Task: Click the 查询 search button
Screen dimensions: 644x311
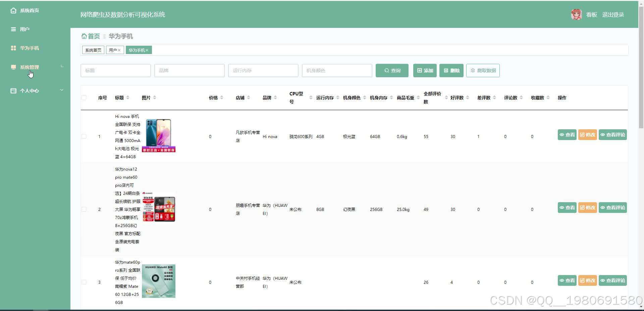Action: click(x=392, y=71)
